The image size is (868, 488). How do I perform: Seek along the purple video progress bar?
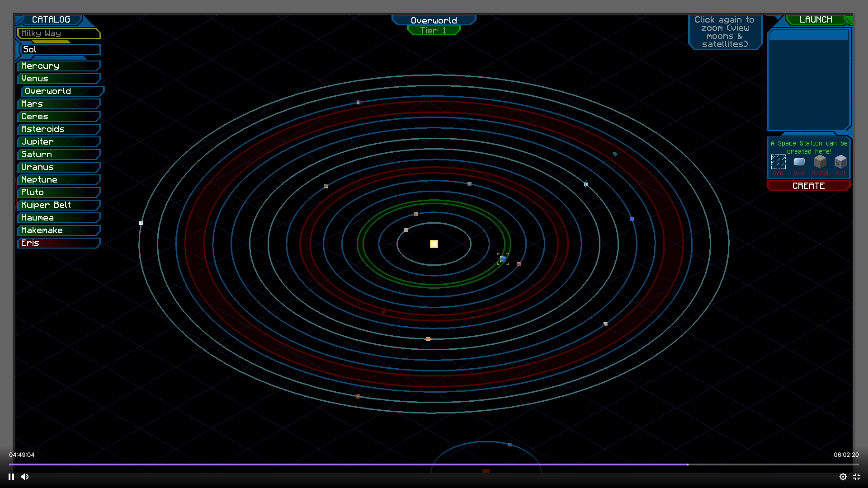(x=348, y=465)
